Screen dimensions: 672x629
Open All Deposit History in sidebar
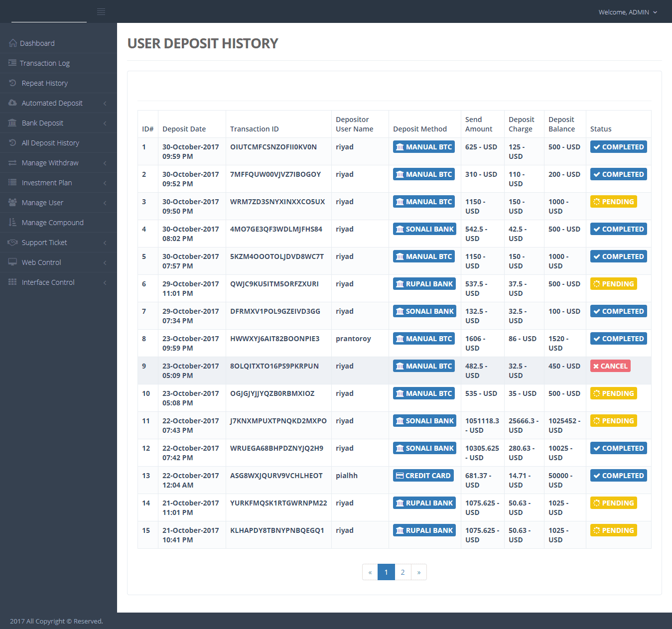(50, 143)
